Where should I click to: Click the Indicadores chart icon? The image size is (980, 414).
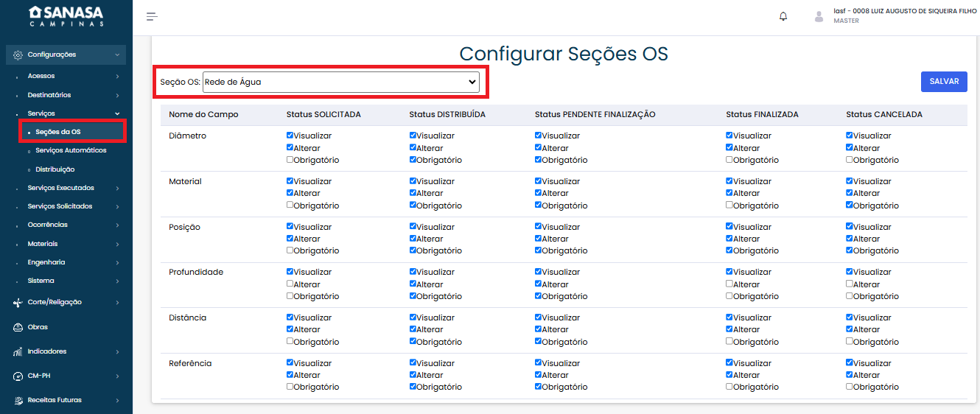[18, 351]
